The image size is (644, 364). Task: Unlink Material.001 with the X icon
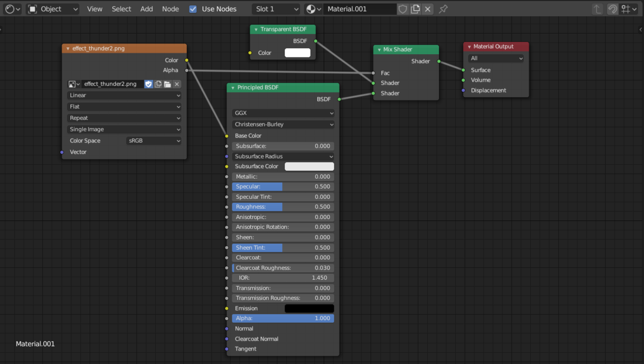point(428,9)
